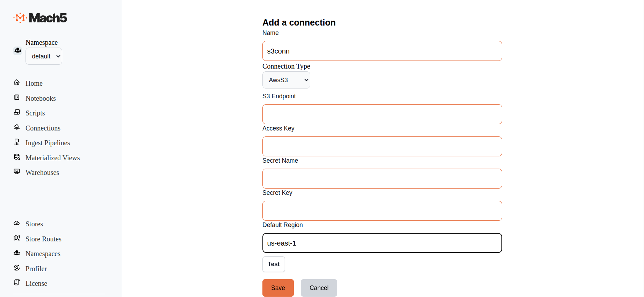Go to the Stores page

(34, 224)
